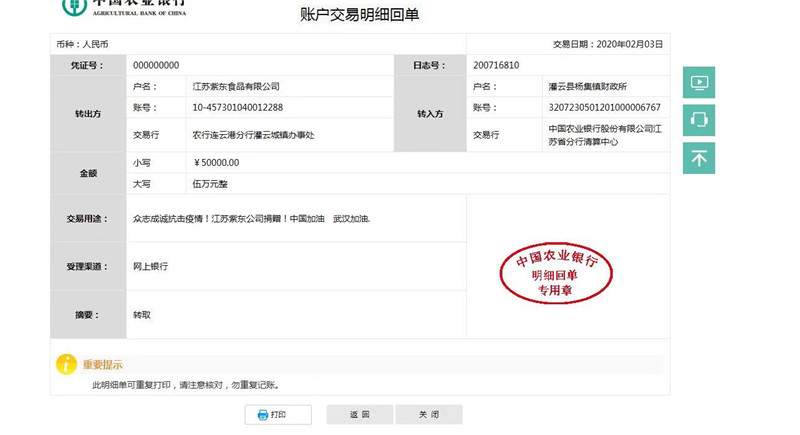Select the log number 200716810
Image resolution: width=800 pixels, height=435 pixels.
(496, 65)
